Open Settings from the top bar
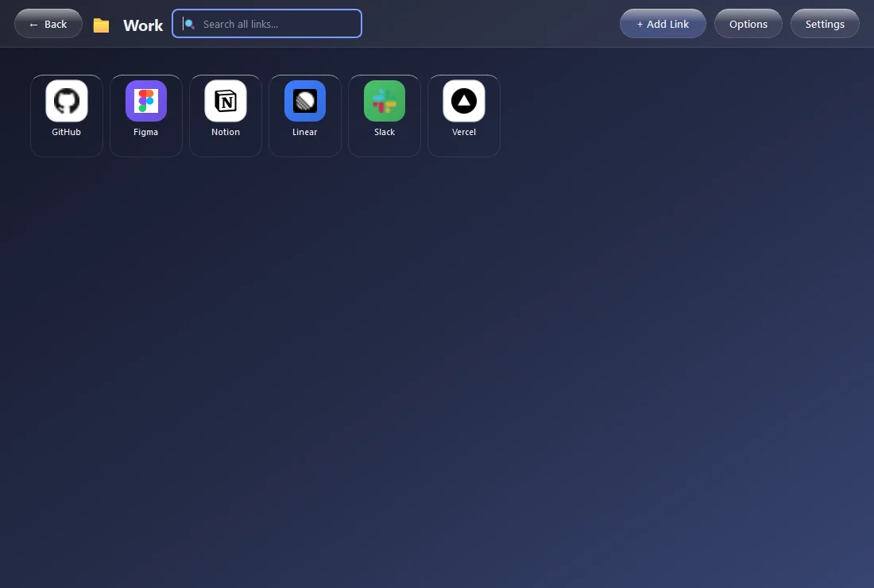This screenshot has height=588, width=874. click(x=825, y=24)
